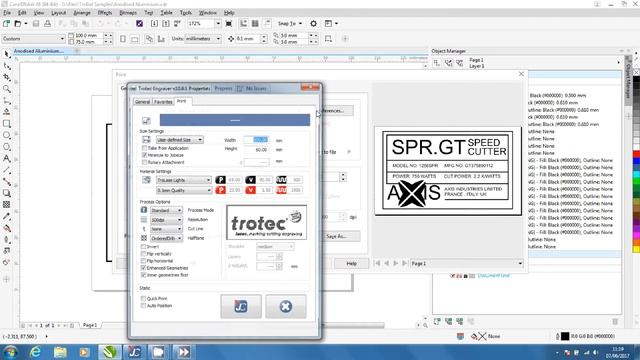The width and height of the screenshot is (640, 360).
Task: Select the Rectangle tool in toolbox
Action: [x=7, y=124]
